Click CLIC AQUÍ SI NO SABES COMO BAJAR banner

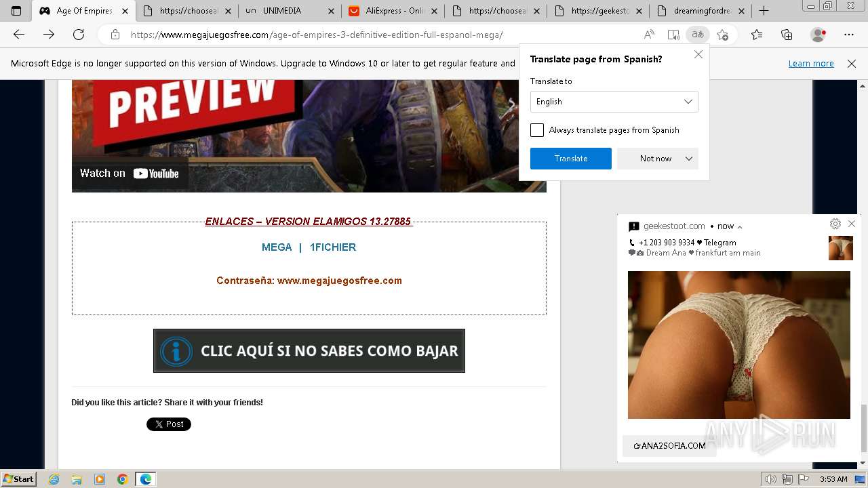309,350
